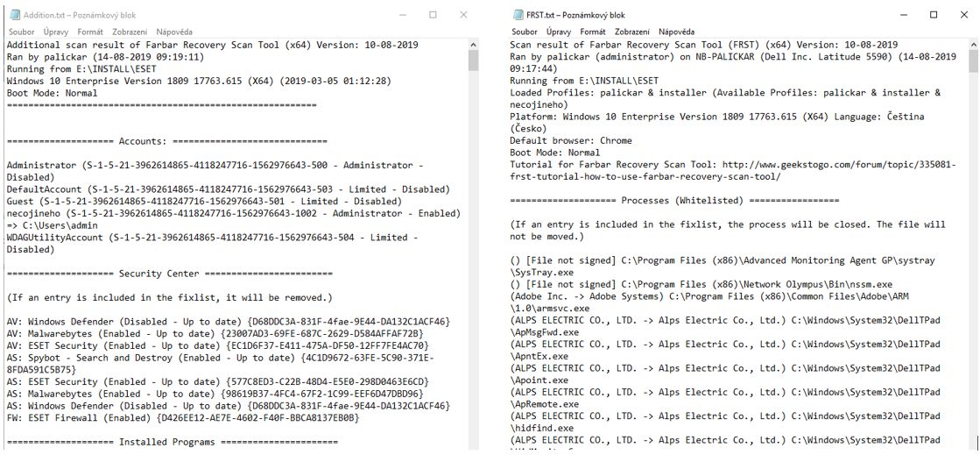This screenshot has height=455, width=980.
Task: Minimize the FRST.txt window
Action: (905, 15)
